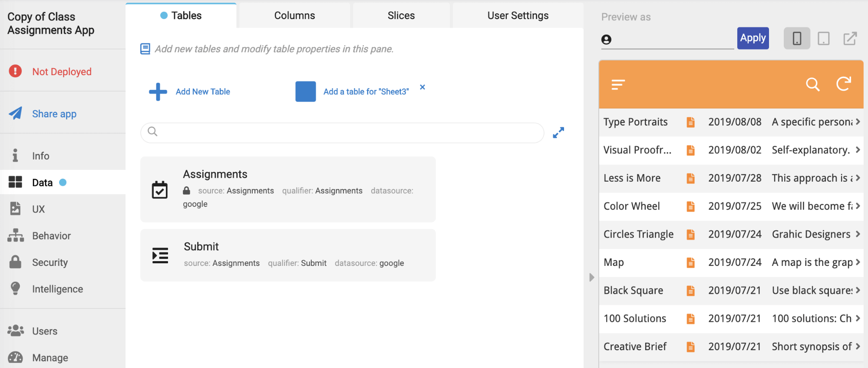Open preview in new window icon

click(850, 39)
